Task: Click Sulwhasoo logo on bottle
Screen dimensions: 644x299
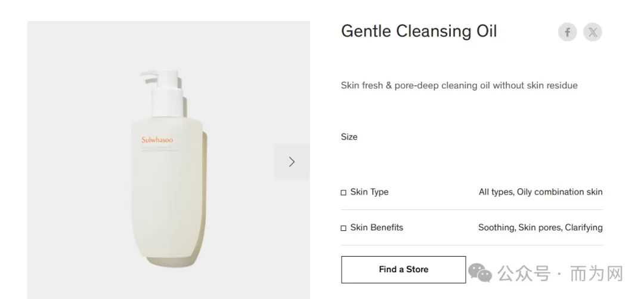Action: tap(157, 140)
